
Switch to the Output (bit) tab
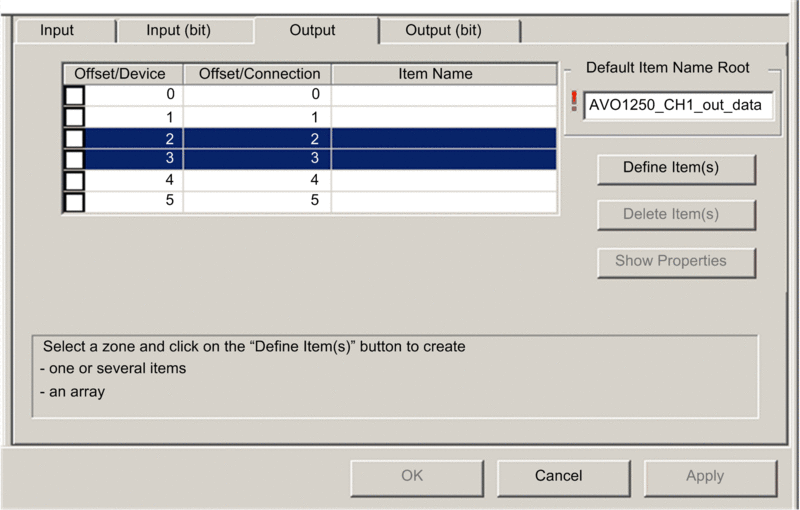pos(443,30)
